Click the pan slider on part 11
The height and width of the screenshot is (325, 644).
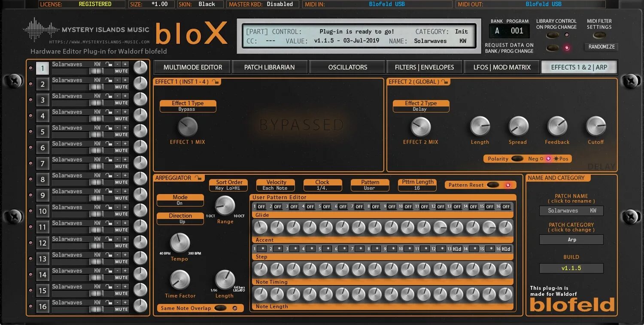click(96, 230)
